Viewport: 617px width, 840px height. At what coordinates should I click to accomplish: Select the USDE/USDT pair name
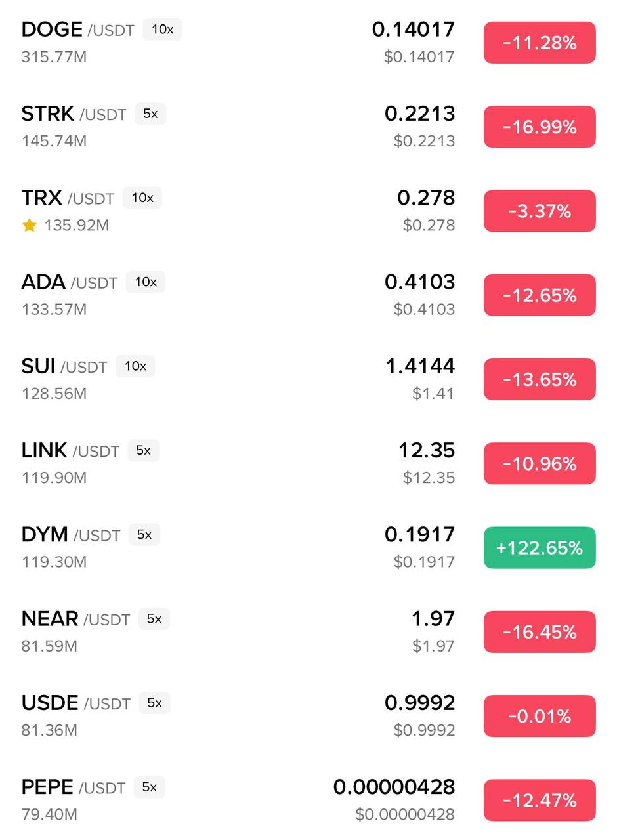coord(75,703)
